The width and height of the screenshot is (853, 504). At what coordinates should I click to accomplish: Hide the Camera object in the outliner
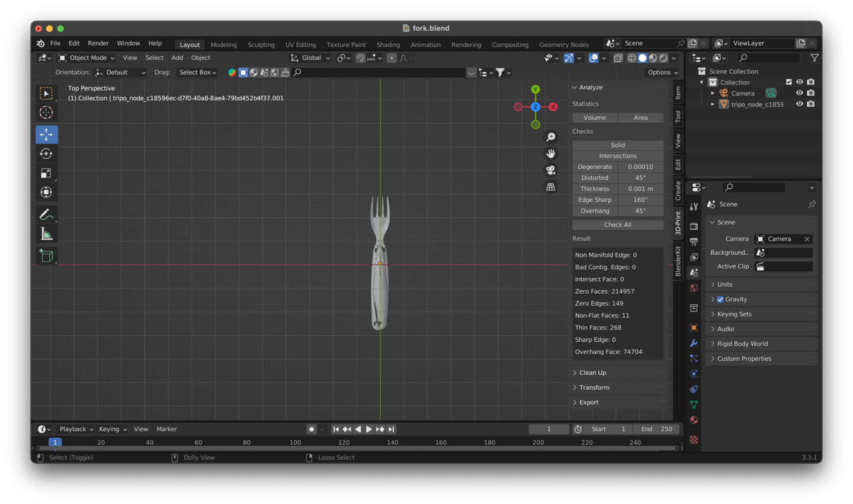tap(799, 93)
